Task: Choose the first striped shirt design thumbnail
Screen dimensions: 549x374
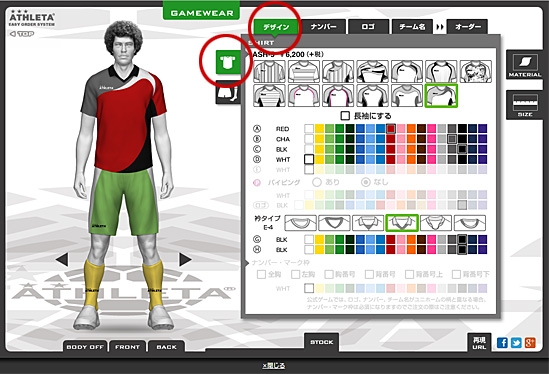Action: click(269, 71)
